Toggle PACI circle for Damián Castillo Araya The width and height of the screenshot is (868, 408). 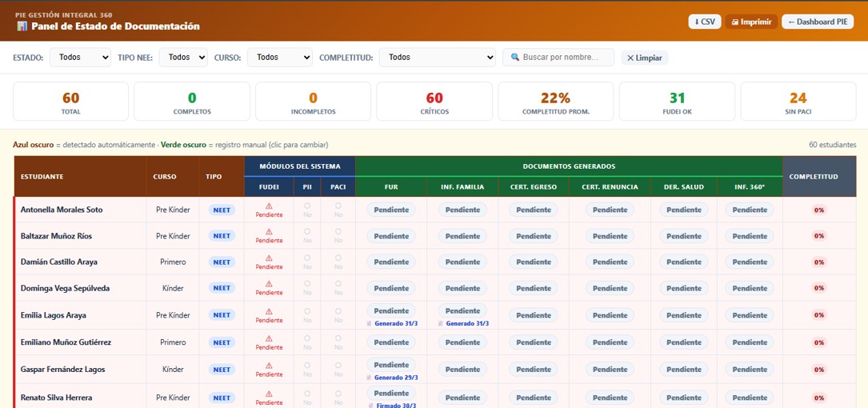[338, 258]
